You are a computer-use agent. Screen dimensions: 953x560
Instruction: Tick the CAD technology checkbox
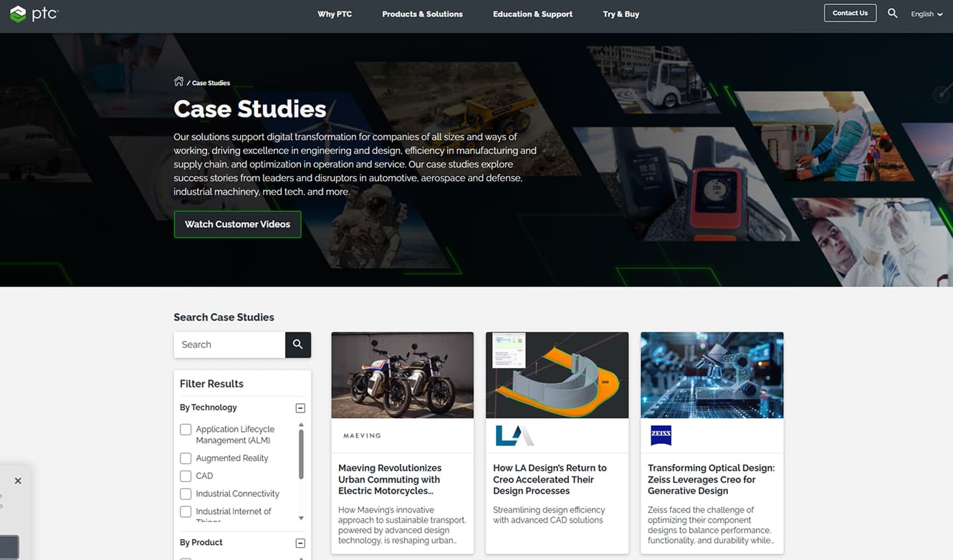(x=186, y=475)
